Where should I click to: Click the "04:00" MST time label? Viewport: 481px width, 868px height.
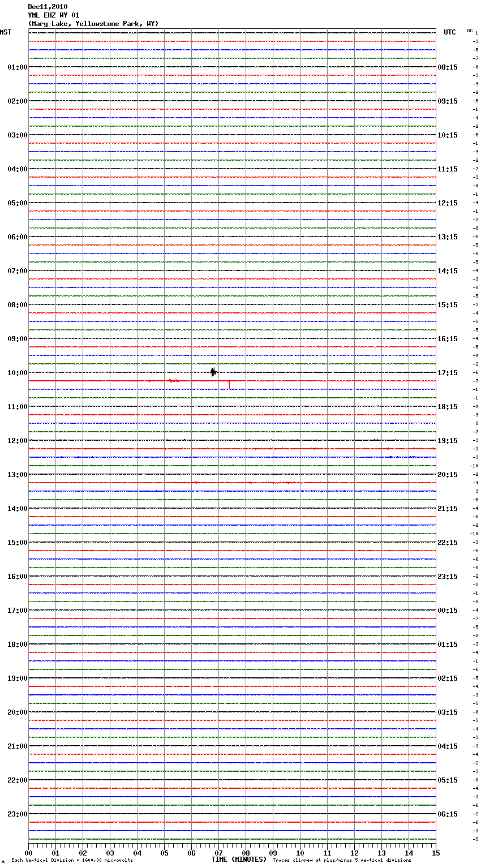coord(17,169)
